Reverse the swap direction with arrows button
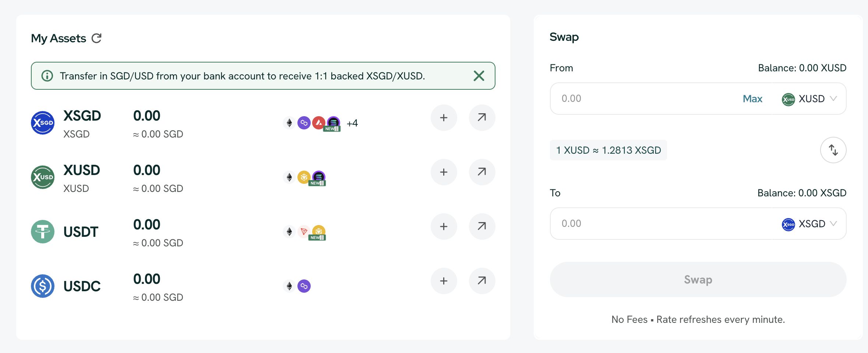 (833, 150)
